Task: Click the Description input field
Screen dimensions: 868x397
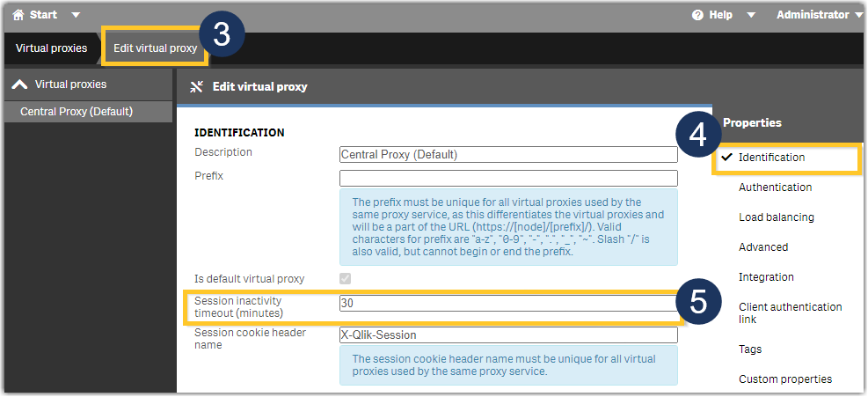Action: click(508, 155)
